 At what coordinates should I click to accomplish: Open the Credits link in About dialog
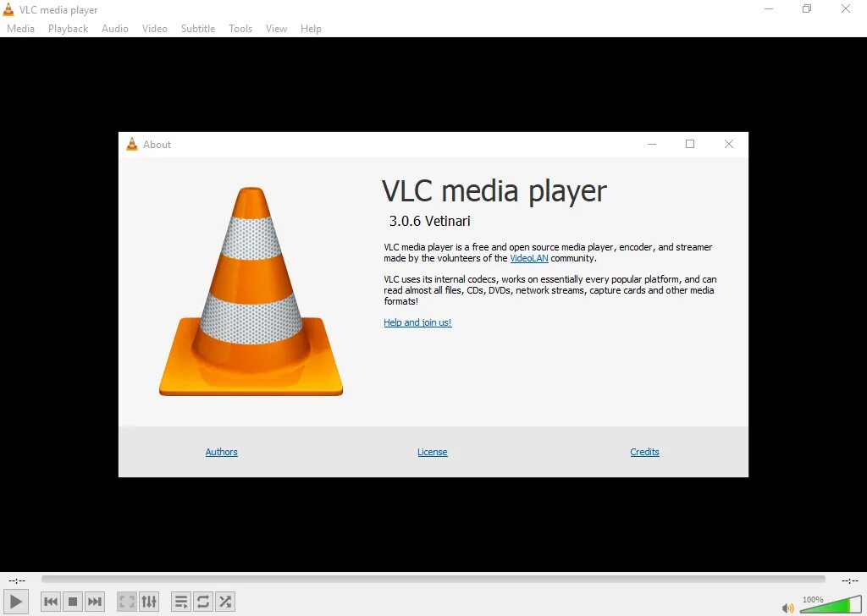644,452
